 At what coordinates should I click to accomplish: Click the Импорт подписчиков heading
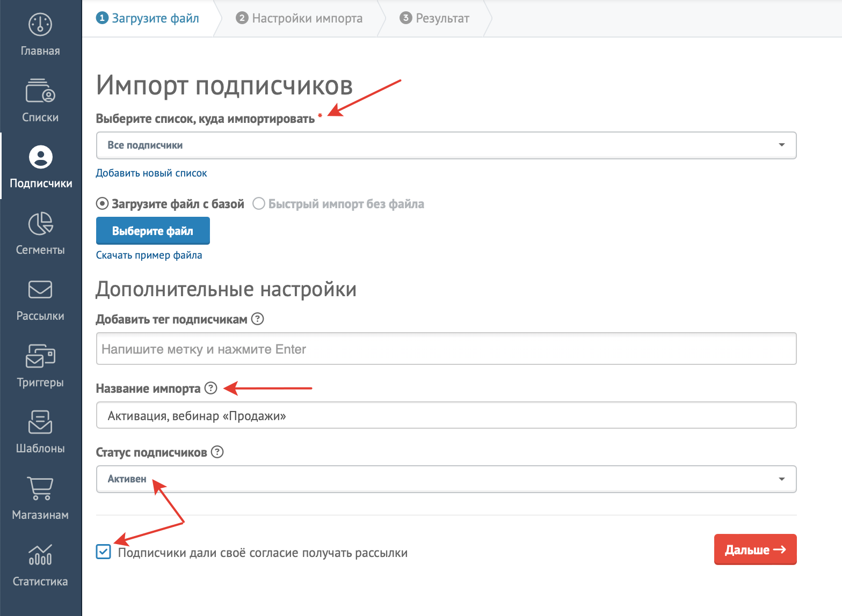[x=224, y=85]
